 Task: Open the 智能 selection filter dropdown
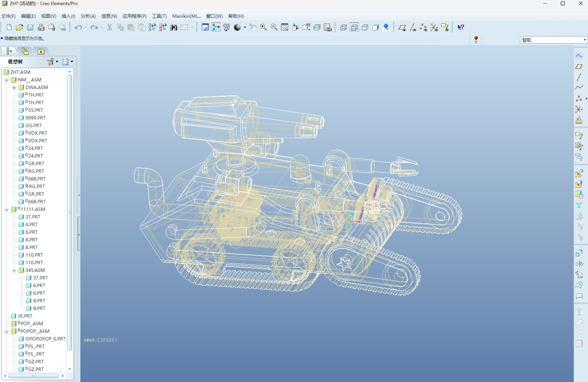(584, 40)
